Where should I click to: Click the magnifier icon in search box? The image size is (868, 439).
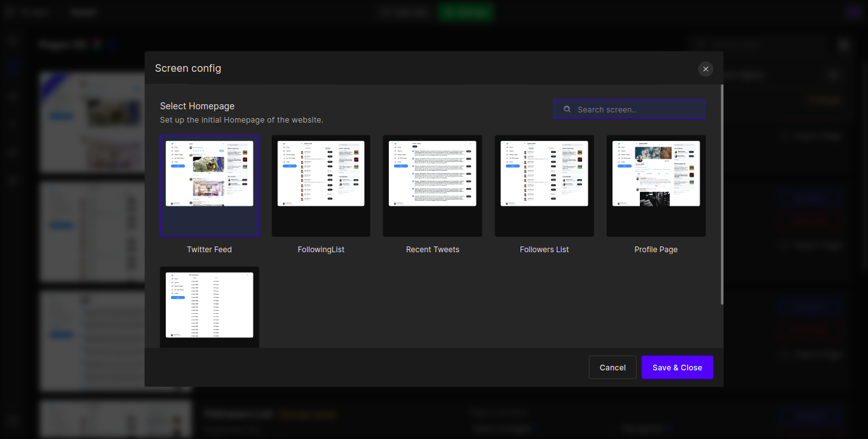point(567,109)
